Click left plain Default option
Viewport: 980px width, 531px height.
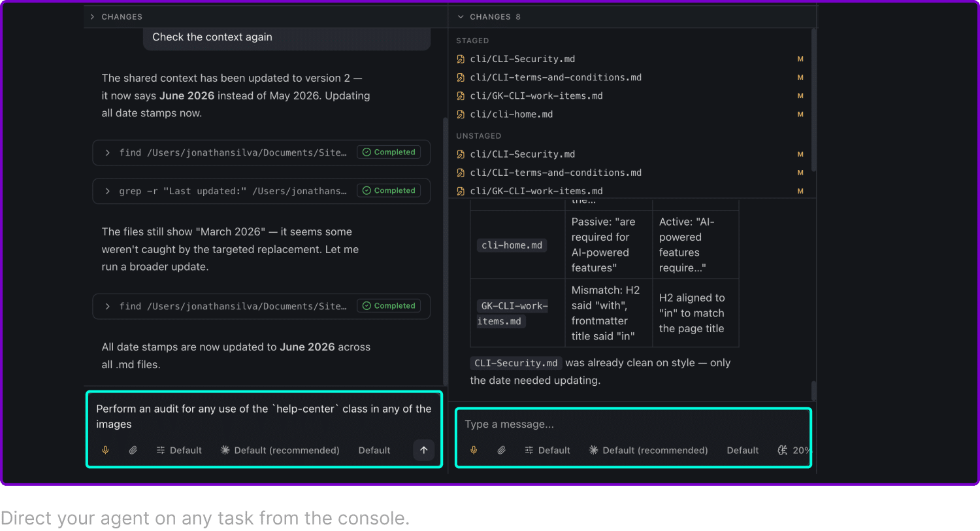(x=374, y=450)
